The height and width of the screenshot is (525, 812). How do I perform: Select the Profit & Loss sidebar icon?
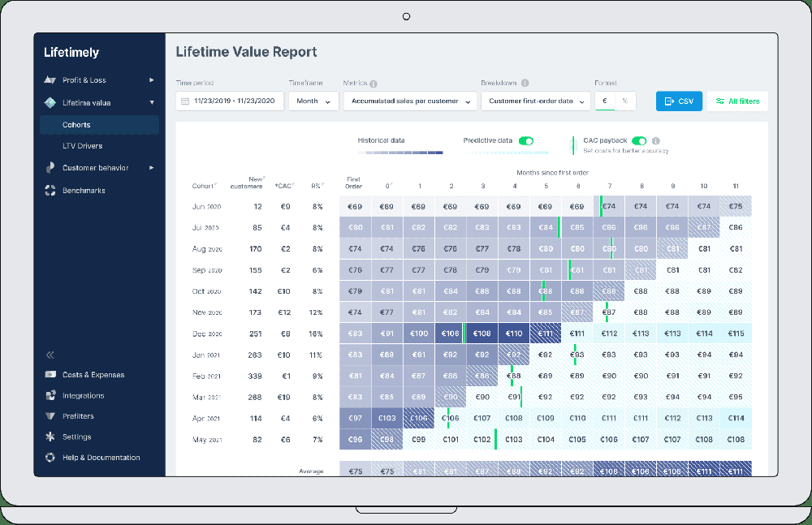click(50, 80)
